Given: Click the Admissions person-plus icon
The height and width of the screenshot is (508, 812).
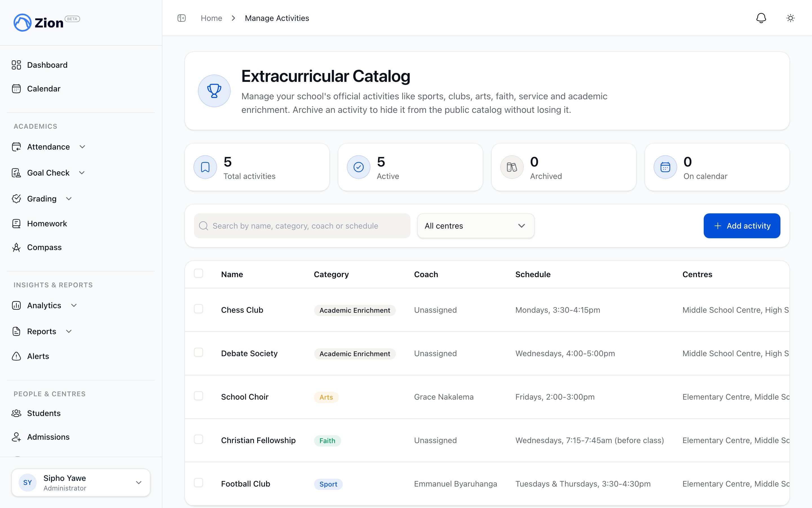Looking at the screenshot, I should tap(16, 437).
